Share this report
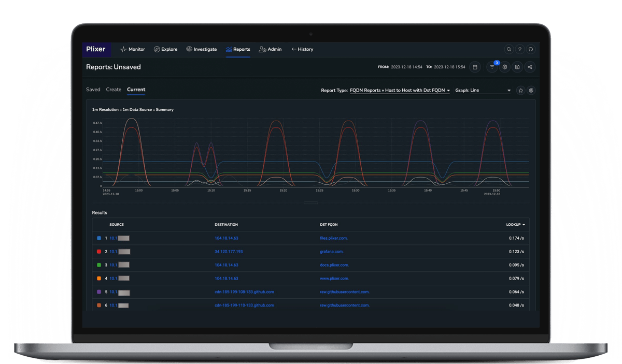The height and width of the screenshot is (364, 622). (x=530, y=67)
